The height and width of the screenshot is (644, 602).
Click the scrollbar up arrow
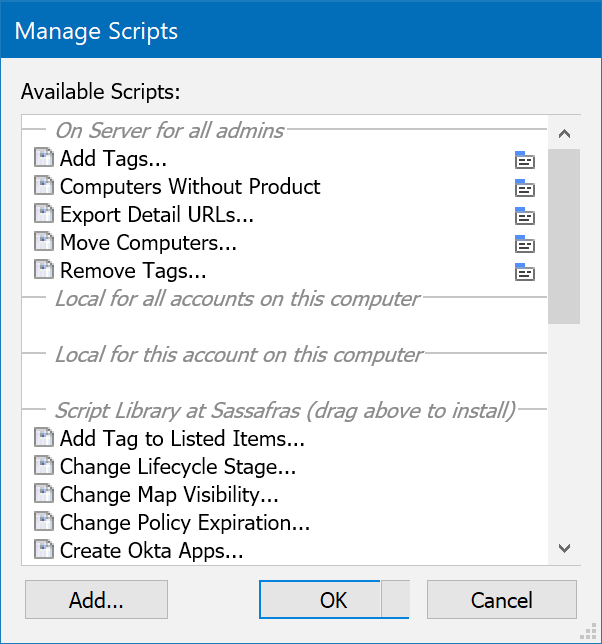tap(564, 133)
